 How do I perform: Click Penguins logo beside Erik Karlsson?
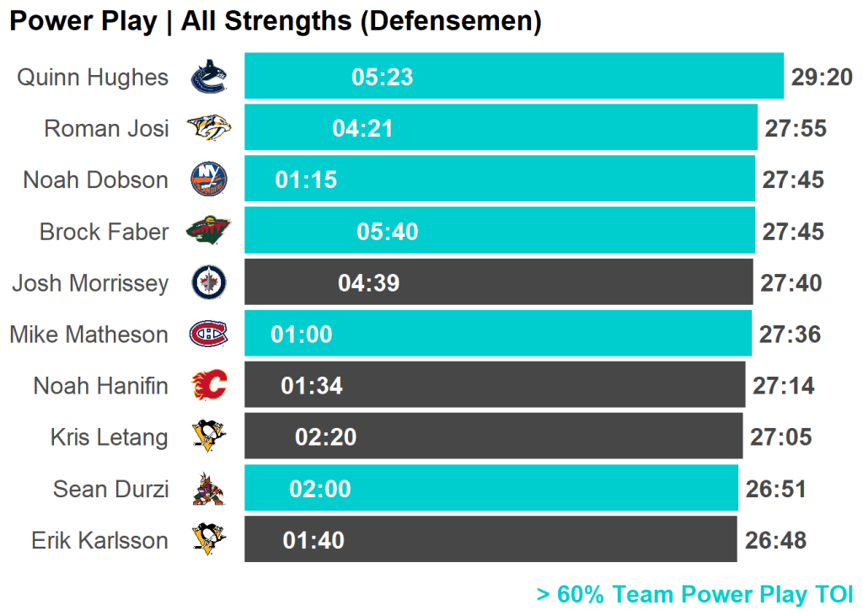[208, 540]
